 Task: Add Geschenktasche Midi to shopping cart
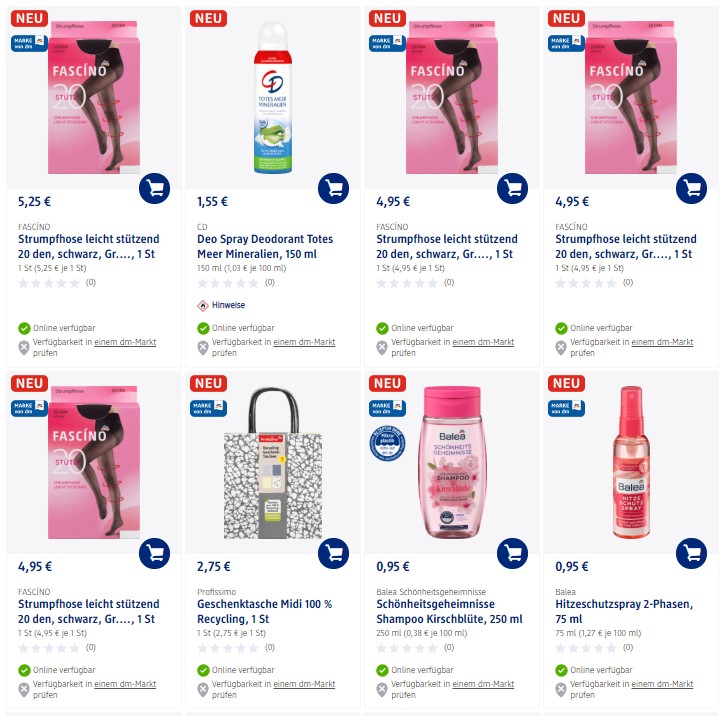click(x=333, y=553)
